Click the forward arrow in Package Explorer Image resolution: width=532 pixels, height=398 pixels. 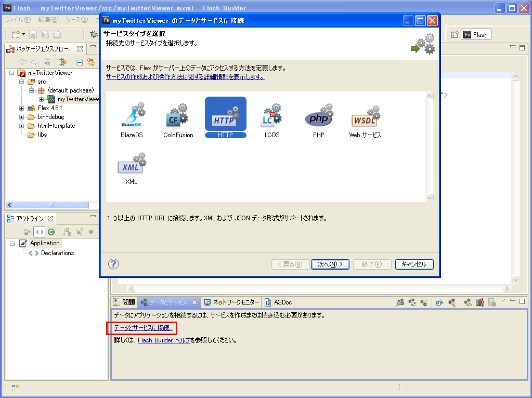35,62
